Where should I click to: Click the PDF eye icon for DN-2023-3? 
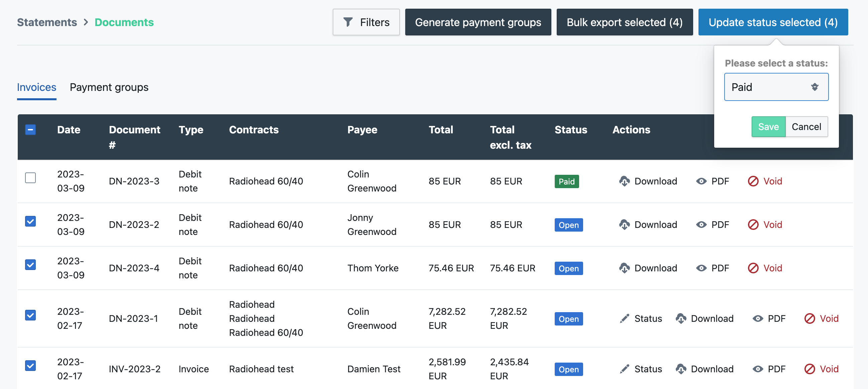701,181
